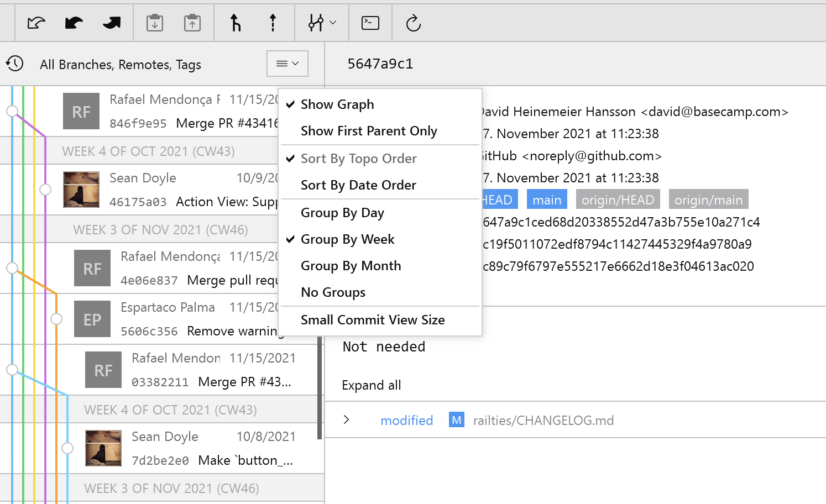This screenshot has height=504, width=826.
Task: Open the integrated terminal icon
Action: (x=370, y=23)
